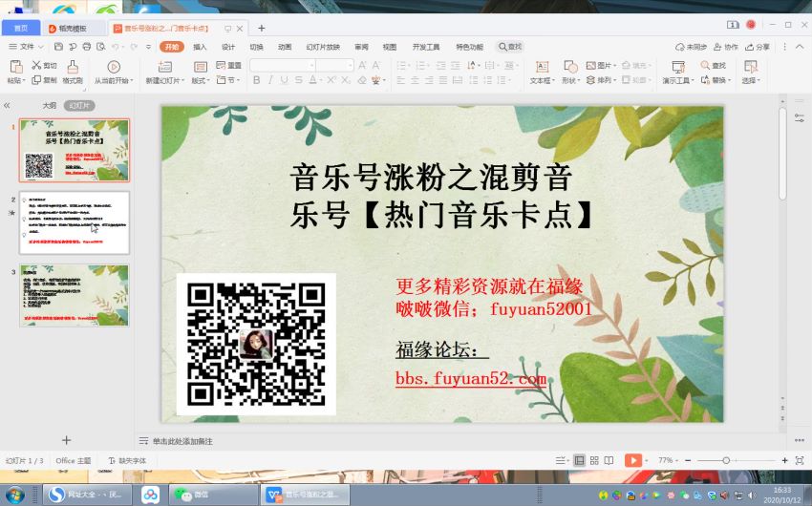The image size is (812, 506).
Task: Open the Design (设计) ribbon tab
Action: pos(228,47)
